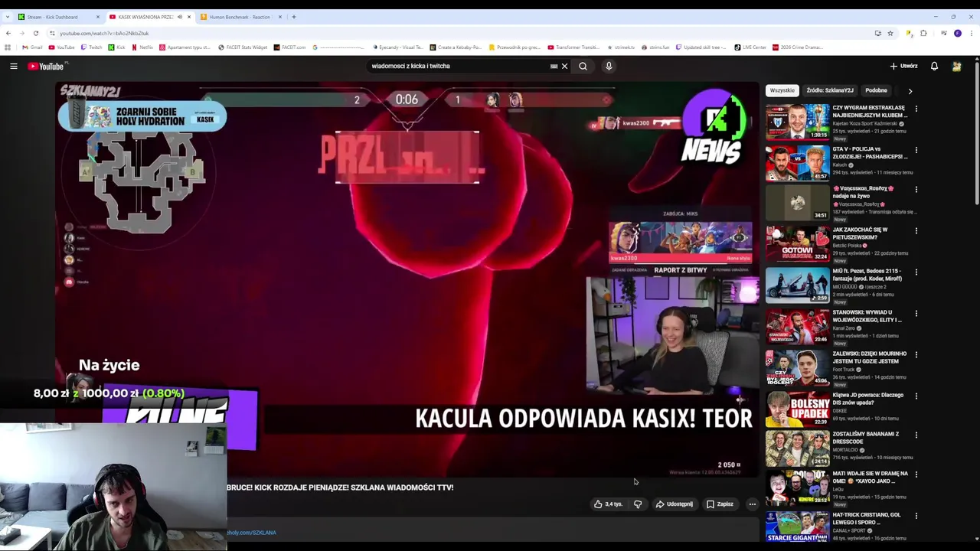This screenshot has width=980, height=551.
Task: Open the LIVE Center TikTok bookmark
Action: point(750,47)
